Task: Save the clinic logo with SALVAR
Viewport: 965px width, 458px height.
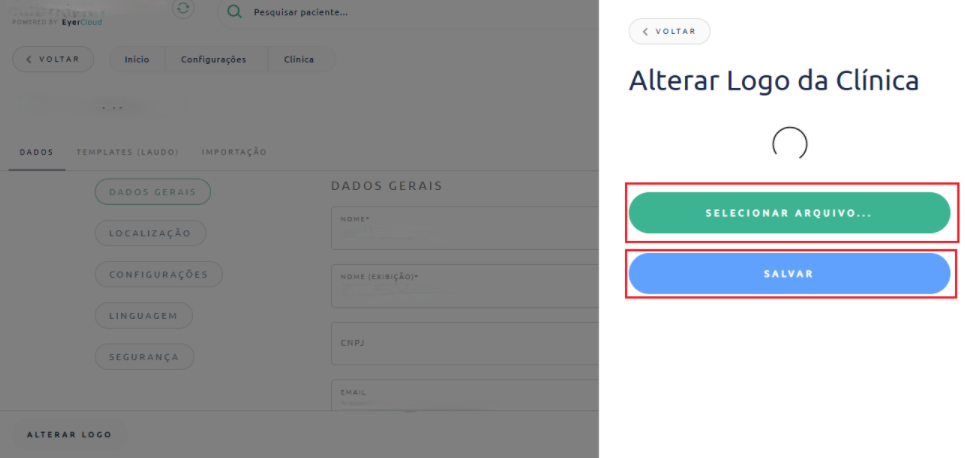Action: coord(788,274)
